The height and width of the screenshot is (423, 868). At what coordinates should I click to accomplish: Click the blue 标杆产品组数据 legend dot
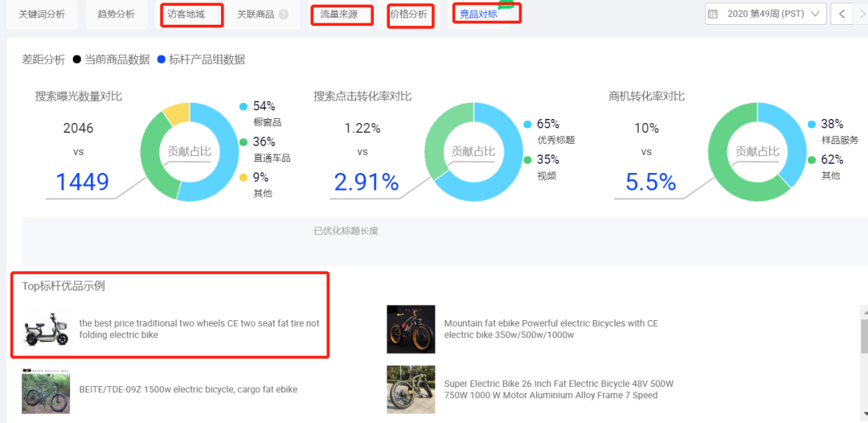click(161, 60)
